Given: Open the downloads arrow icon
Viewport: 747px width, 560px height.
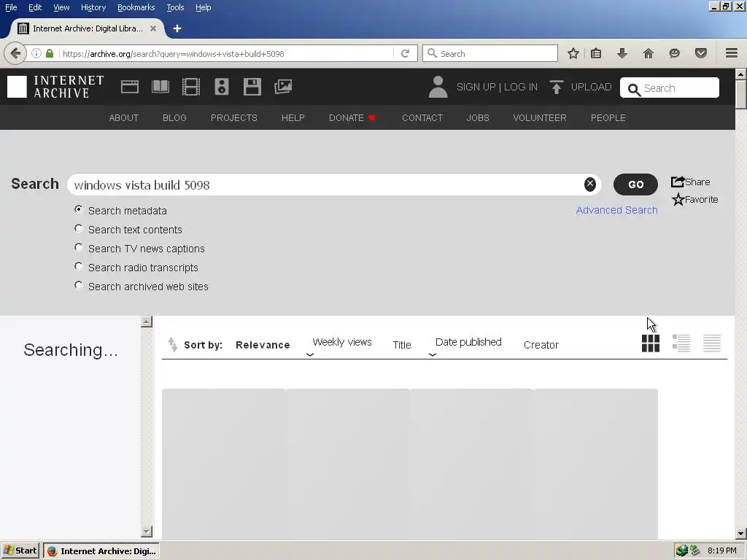Looking at the screenshot, I should point(622,53).
